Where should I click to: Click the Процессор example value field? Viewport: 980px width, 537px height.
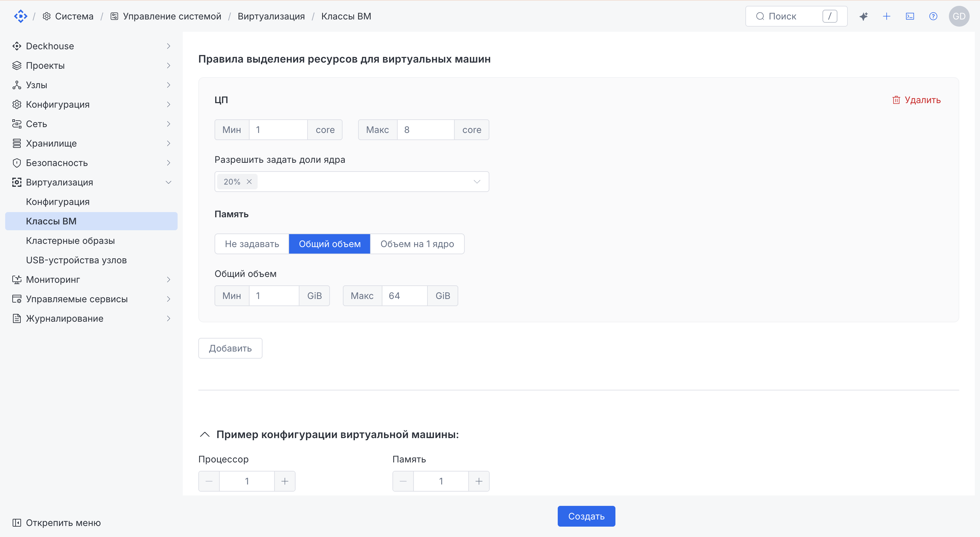pos(247,482)
